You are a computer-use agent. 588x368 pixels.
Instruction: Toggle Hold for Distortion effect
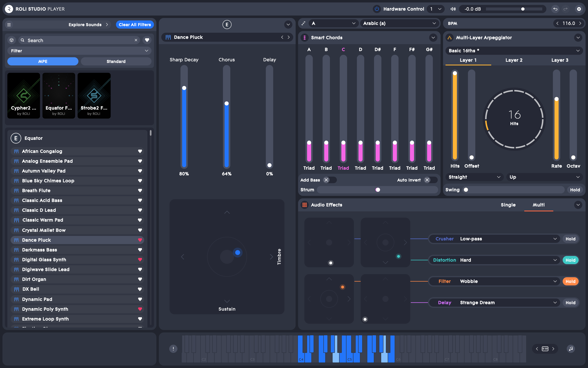tap(570, 260)
